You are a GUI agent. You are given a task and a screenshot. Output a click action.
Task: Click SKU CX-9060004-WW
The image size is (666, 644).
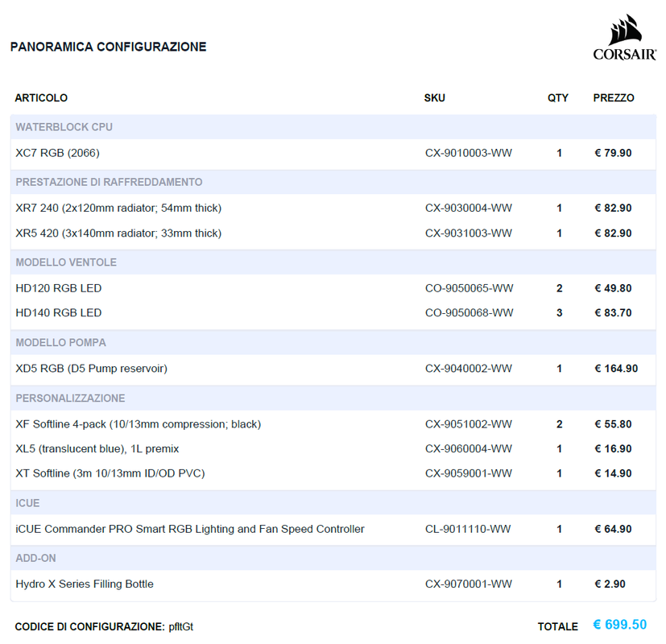click(469, 448)
